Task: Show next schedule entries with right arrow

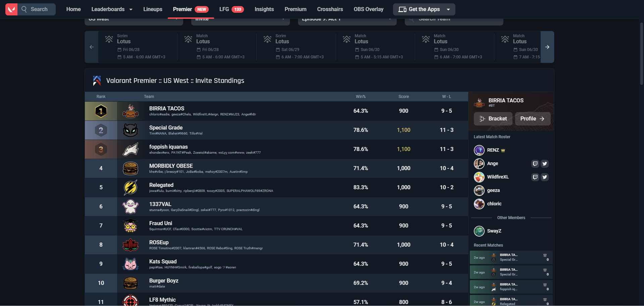Action: (547, 47)
